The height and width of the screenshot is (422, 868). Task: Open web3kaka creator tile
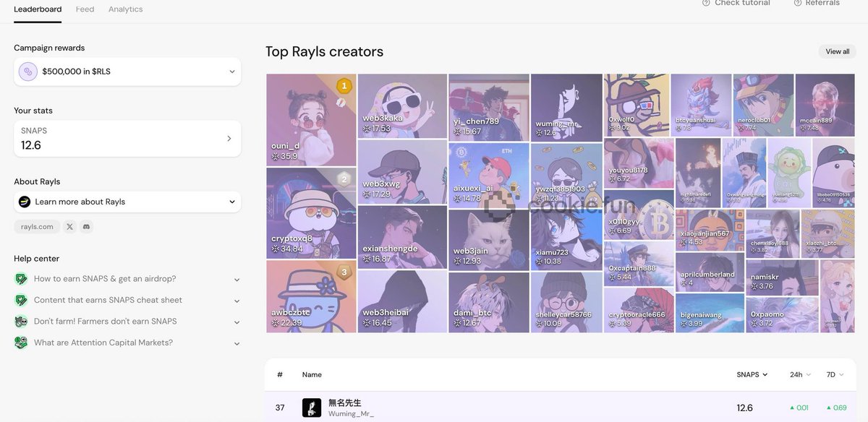pos(402,106)
